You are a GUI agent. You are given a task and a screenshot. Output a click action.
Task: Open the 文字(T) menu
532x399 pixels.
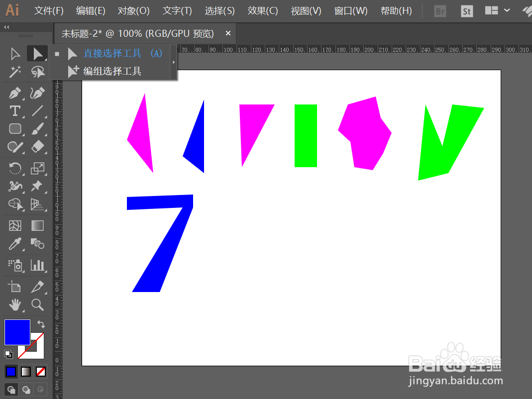(177, 11)
